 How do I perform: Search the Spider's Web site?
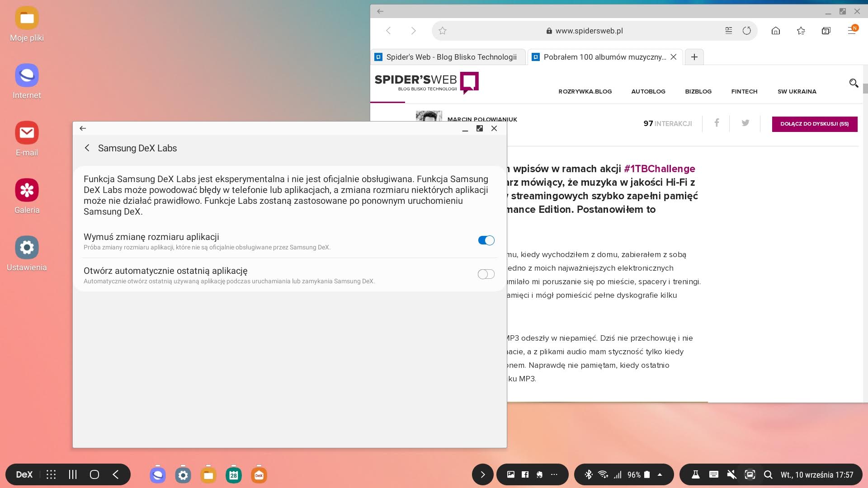854,83
